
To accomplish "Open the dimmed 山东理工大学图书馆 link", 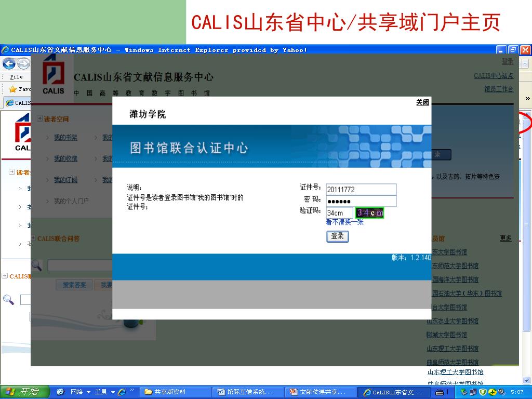I will [453, 349].
